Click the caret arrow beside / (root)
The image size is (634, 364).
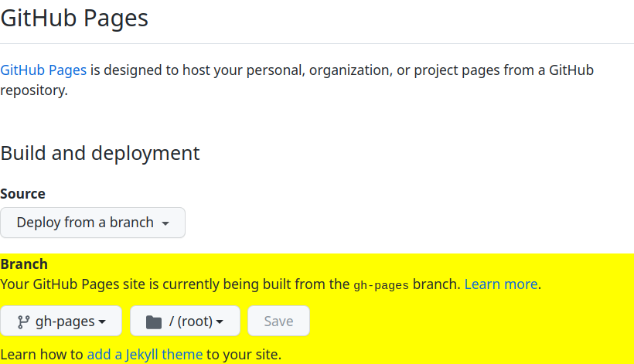[x=220, y=322]
